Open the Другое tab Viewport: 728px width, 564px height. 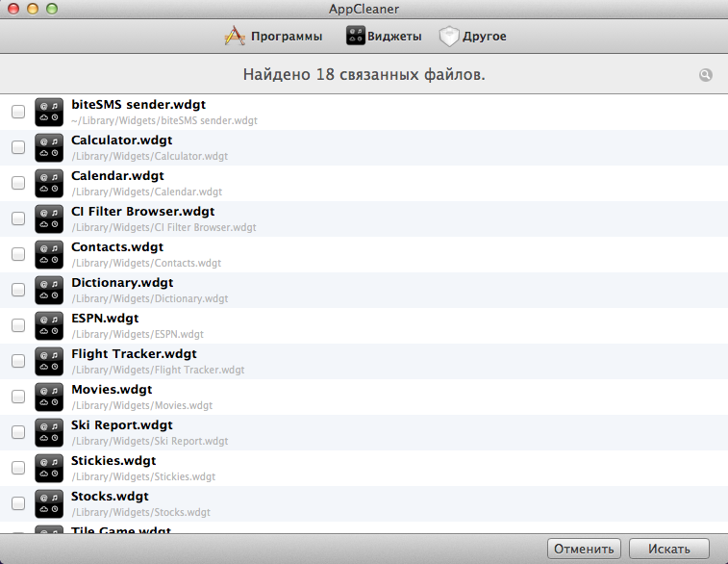(472, 37)
